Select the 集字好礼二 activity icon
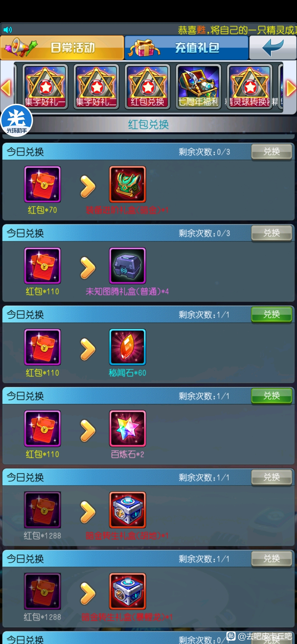Screen dimensions: 297x644 click(x=96, y=87)
